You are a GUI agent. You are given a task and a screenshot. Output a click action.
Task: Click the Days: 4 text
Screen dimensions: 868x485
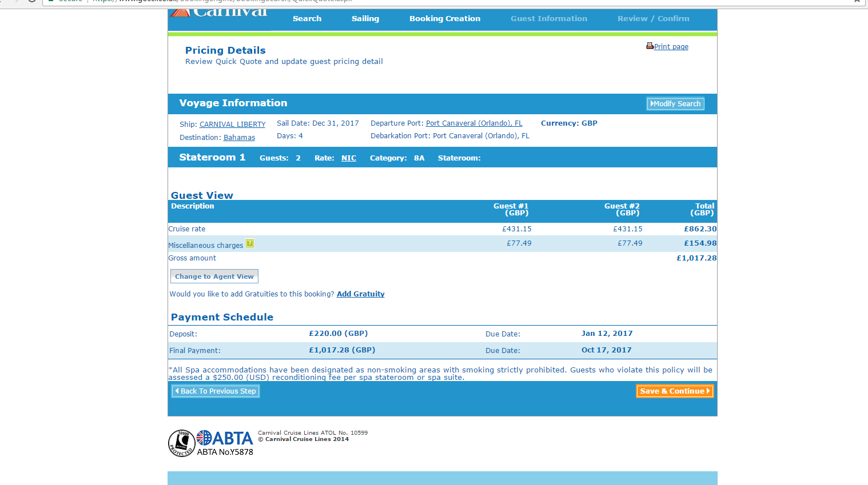coord(290,136)
